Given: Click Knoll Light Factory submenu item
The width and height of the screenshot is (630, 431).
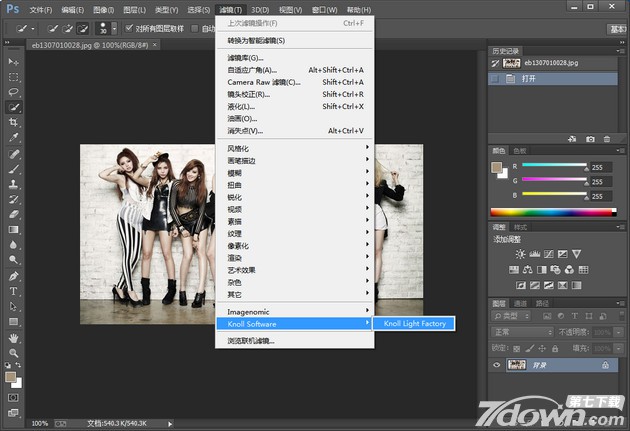Looking at the screenshot, I should [415, 324].
